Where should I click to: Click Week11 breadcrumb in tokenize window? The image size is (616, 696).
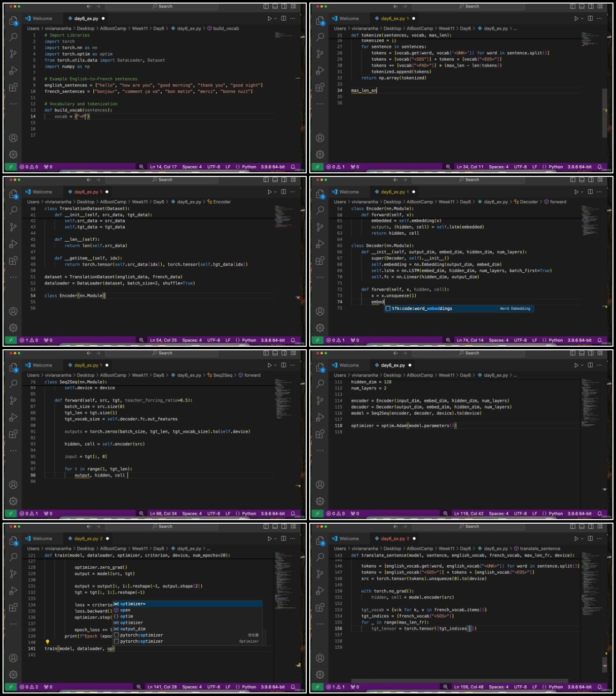point(446,28)
